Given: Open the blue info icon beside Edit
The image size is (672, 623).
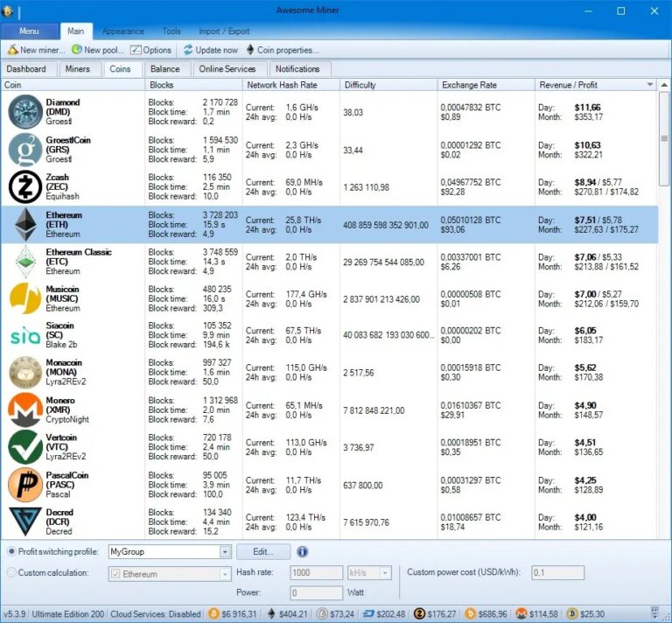Looking at the screenshot, I should tap(302, 551).
